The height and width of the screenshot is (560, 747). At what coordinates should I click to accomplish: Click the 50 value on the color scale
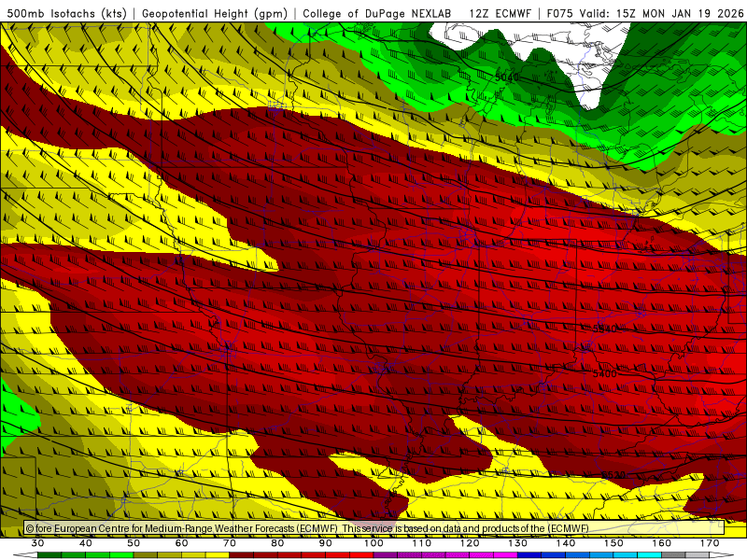pos(134,543)
